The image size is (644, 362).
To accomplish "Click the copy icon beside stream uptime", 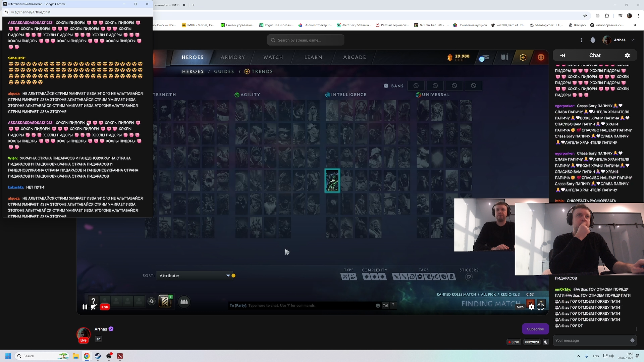I will 546,342.
